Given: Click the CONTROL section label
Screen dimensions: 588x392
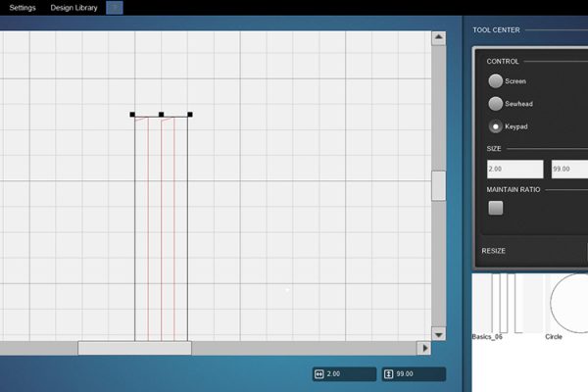Looking at the screenshot, I should tap(503, 61).
